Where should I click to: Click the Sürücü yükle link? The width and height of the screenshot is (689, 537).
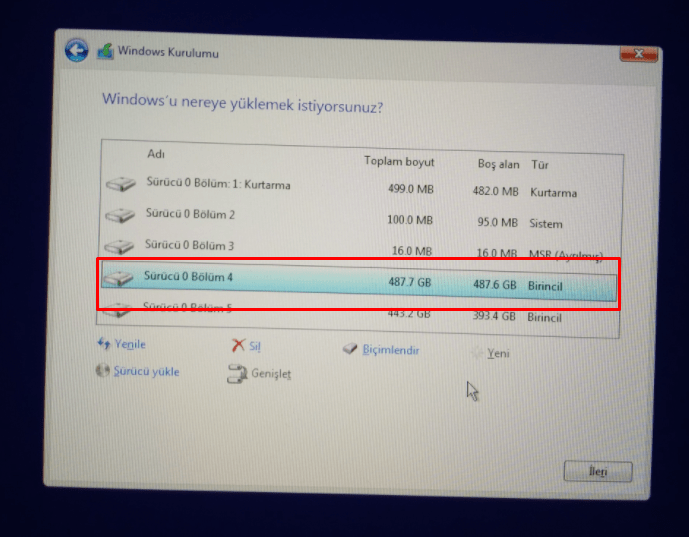click(146, 372)
